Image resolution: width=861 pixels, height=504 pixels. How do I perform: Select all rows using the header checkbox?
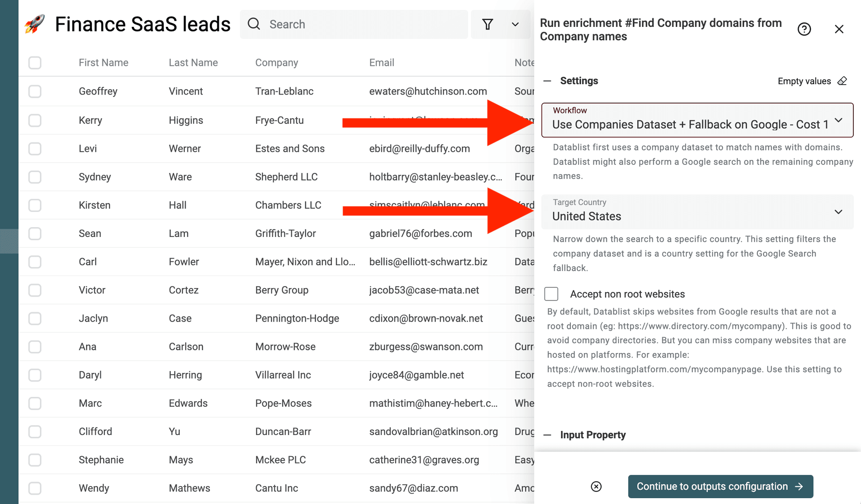click(x=35, y=63)
